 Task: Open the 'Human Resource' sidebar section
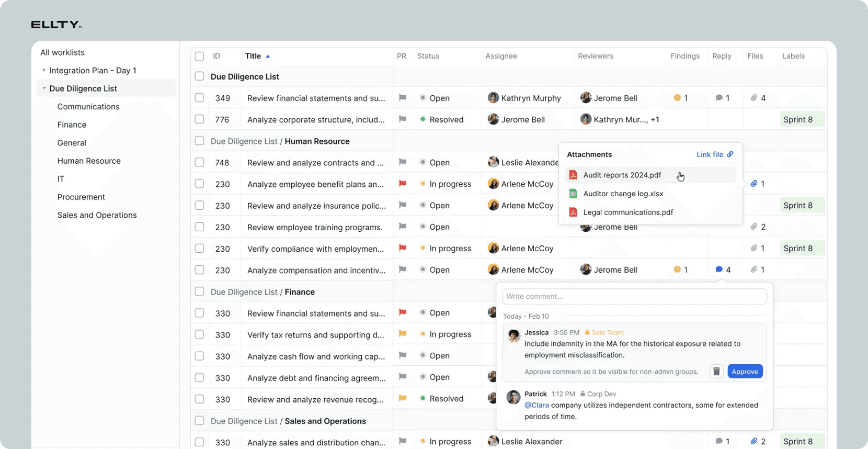coord(89,161)
